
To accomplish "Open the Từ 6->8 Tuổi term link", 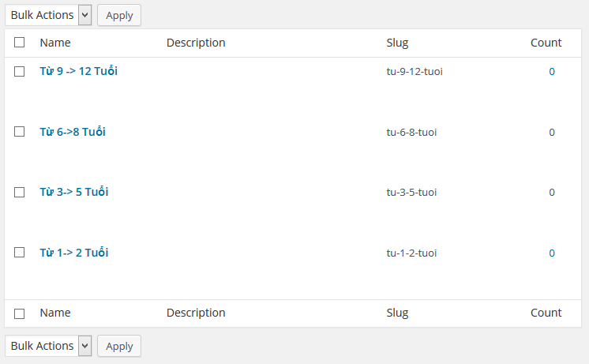I will 73,132.
